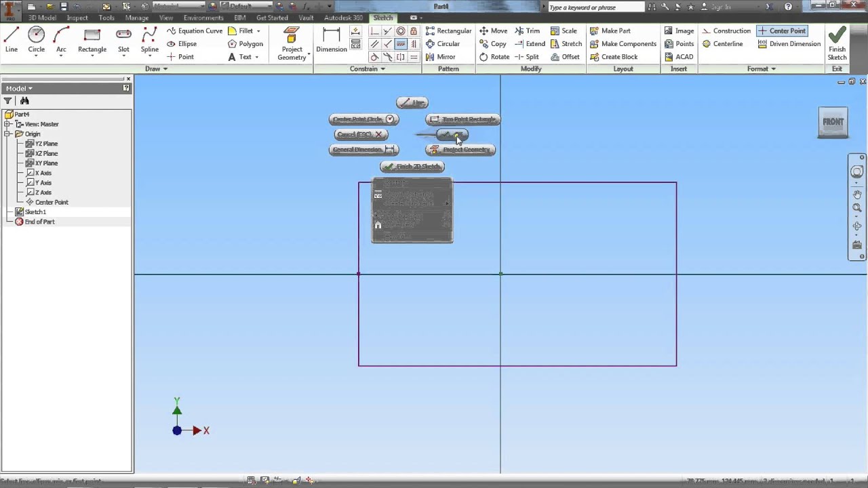Screen dimensions: 868x488
Task: Open the Tools ribbon tab
Action: (106, 18)
